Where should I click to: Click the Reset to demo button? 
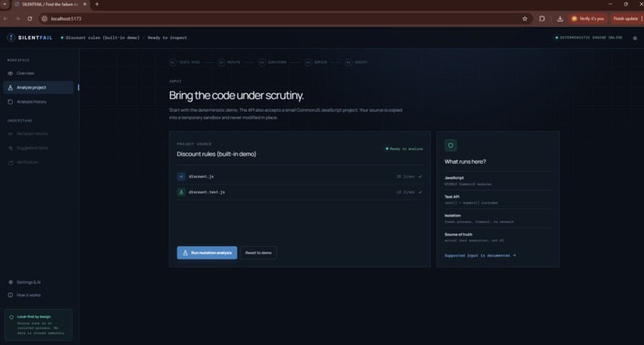click(x=258, y=252)
